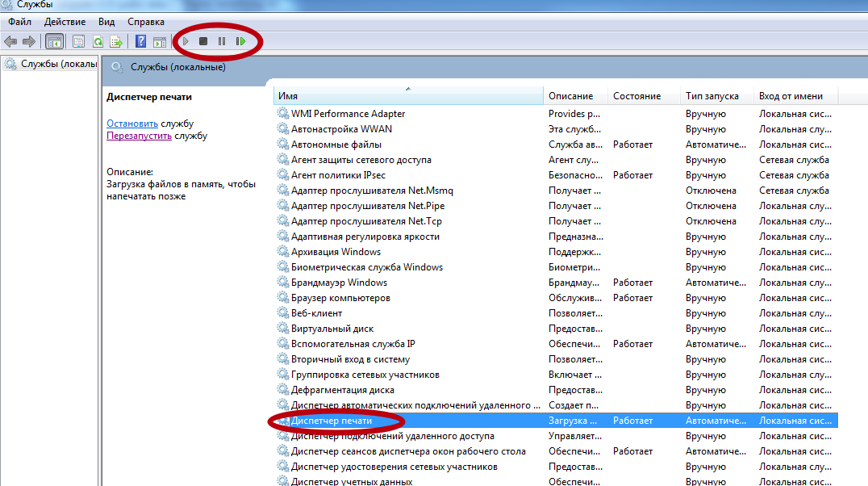Select the Брандмауэр Windows service row
Screen dimensions: 868x486
339,283
